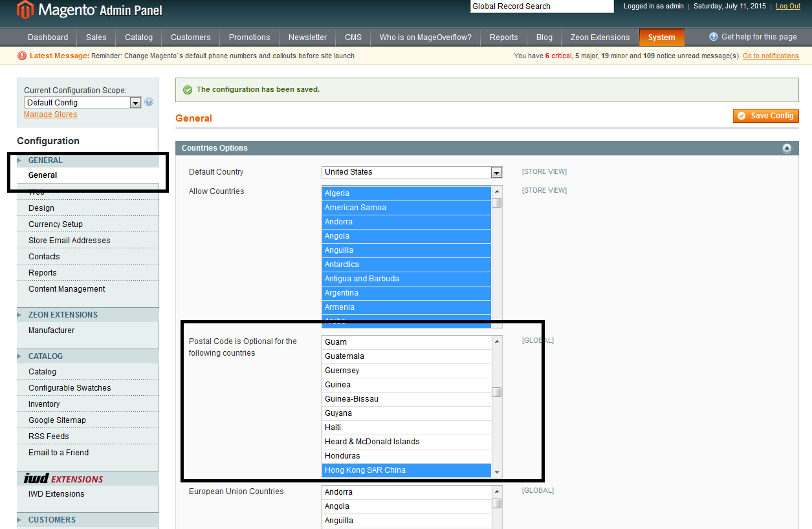Open the Current Configuration Scope dropdown

(x=135, y=102)
